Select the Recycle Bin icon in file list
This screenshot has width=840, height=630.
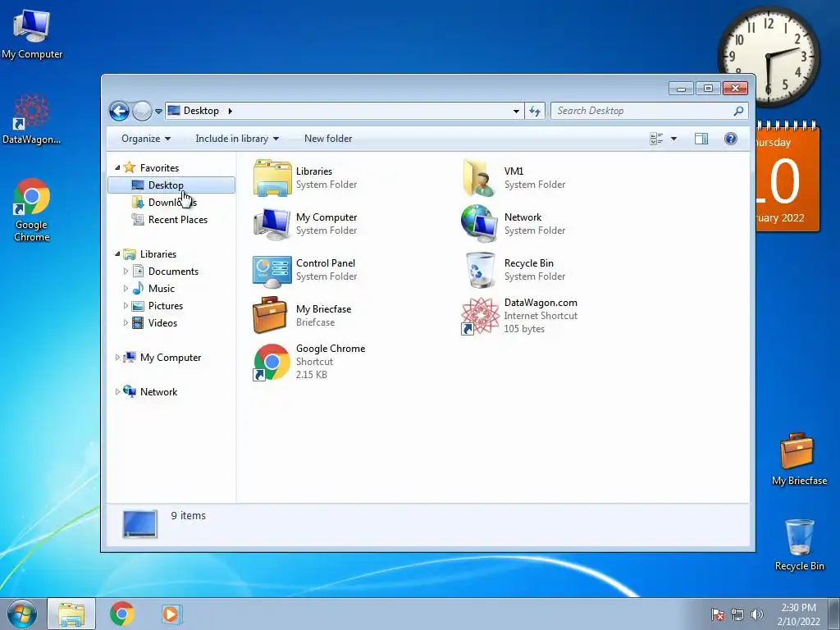tap(480, 271)
